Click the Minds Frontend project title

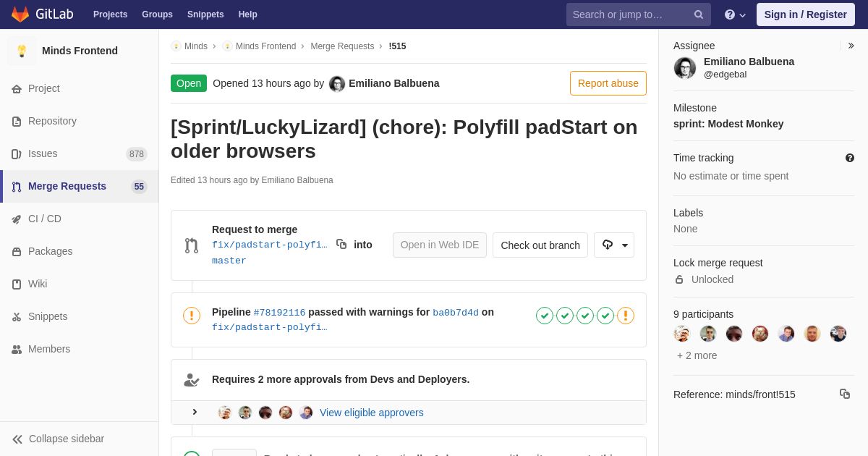point(80,51)
